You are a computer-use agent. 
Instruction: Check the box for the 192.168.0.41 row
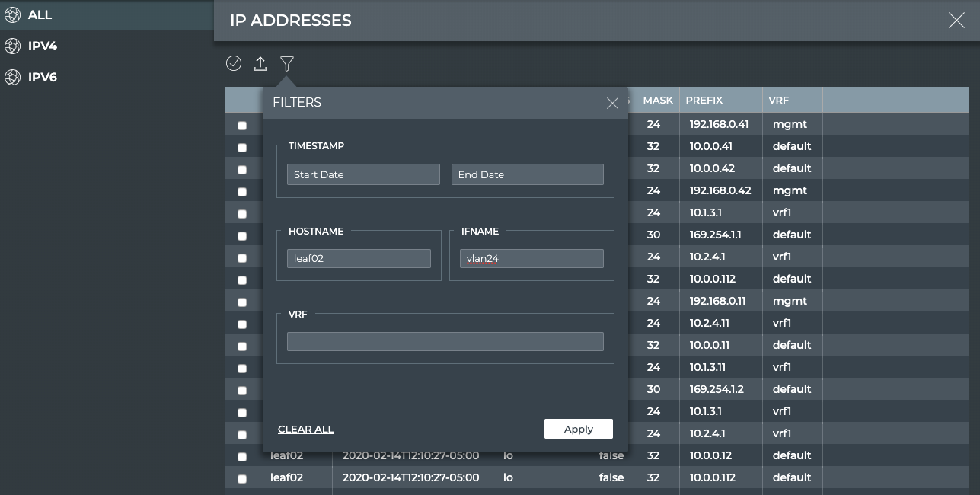tap(242, 126)
